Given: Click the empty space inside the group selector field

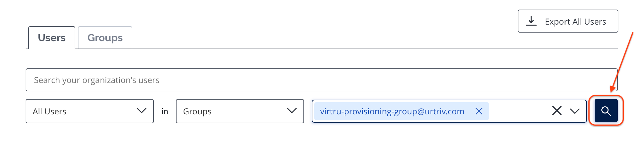Looking at the screenshot, I should pyautogui.click(x=519, y=111).
